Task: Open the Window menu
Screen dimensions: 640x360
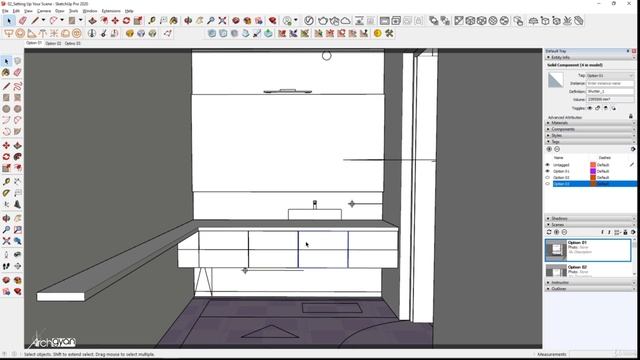Action: pos(90,11)
